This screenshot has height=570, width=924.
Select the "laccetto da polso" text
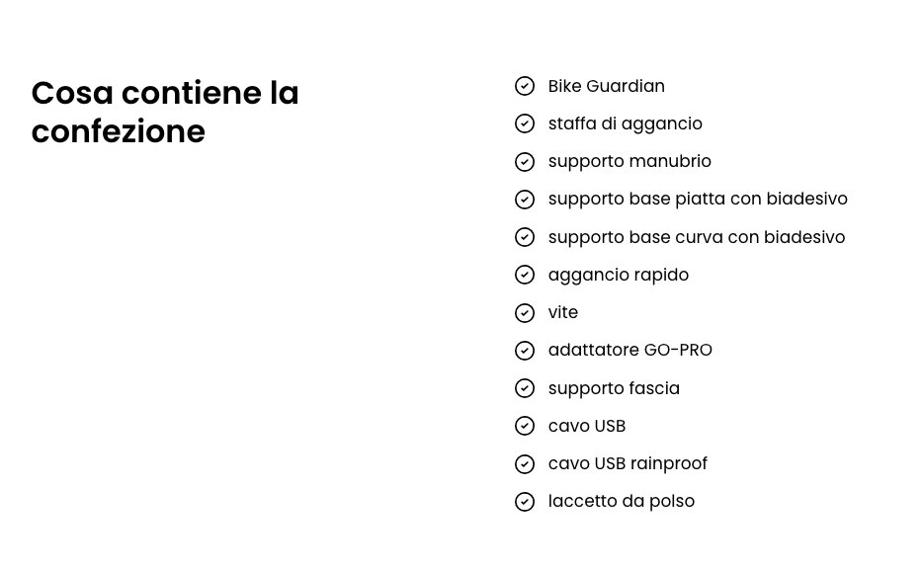621,501
